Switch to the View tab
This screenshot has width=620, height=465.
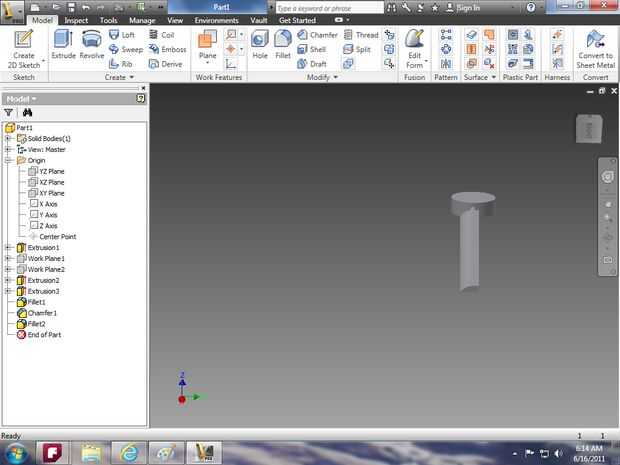tap(175, 20)
